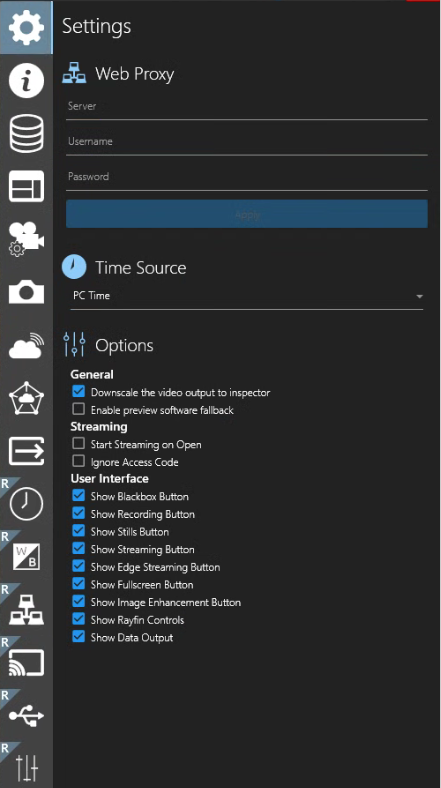Open the clock time sidebar icon
This screenshot has height=788, width=441.
pos(26,504)
